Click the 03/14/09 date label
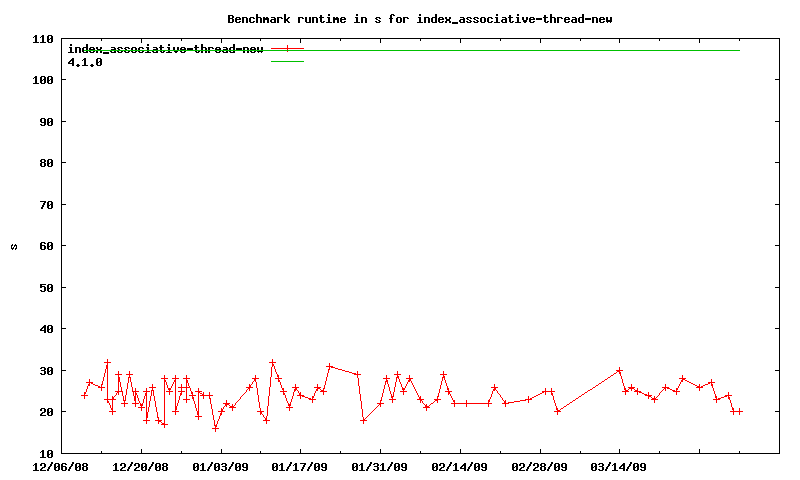The height and width of the screenshot is (480, 800). pos(619,466)
